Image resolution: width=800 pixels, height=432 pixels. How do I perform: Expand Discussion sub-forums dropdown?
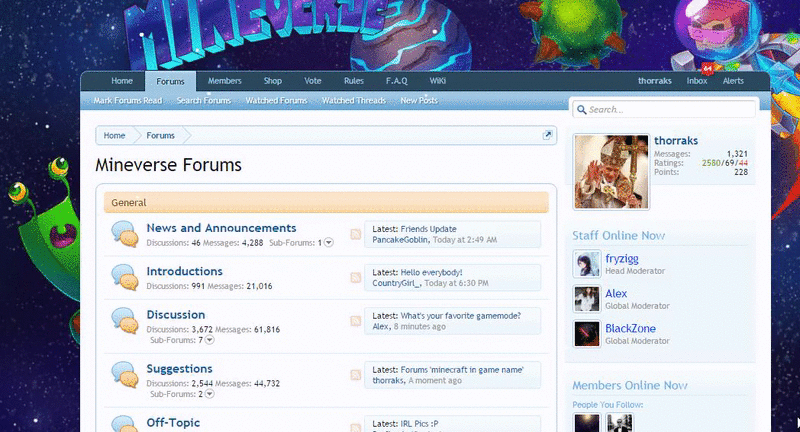[210, 340]
